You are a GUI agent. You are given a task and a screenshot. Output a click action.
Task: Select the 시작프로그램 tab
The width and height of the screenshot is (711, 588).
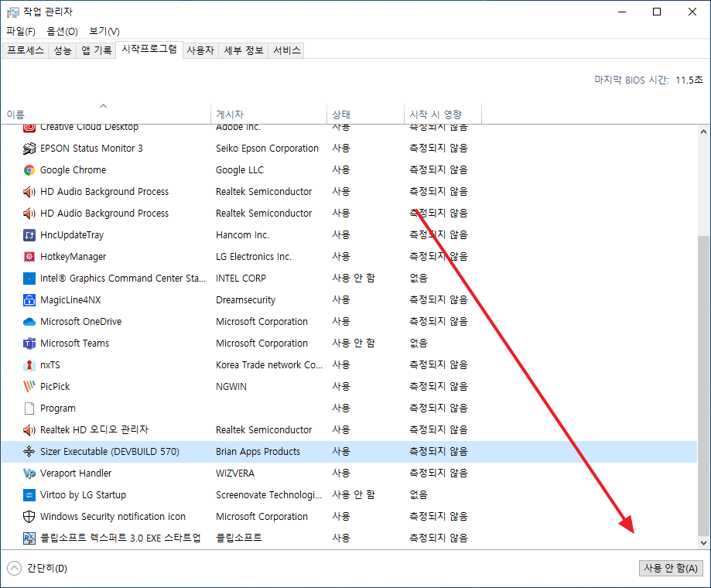point(149,50)
